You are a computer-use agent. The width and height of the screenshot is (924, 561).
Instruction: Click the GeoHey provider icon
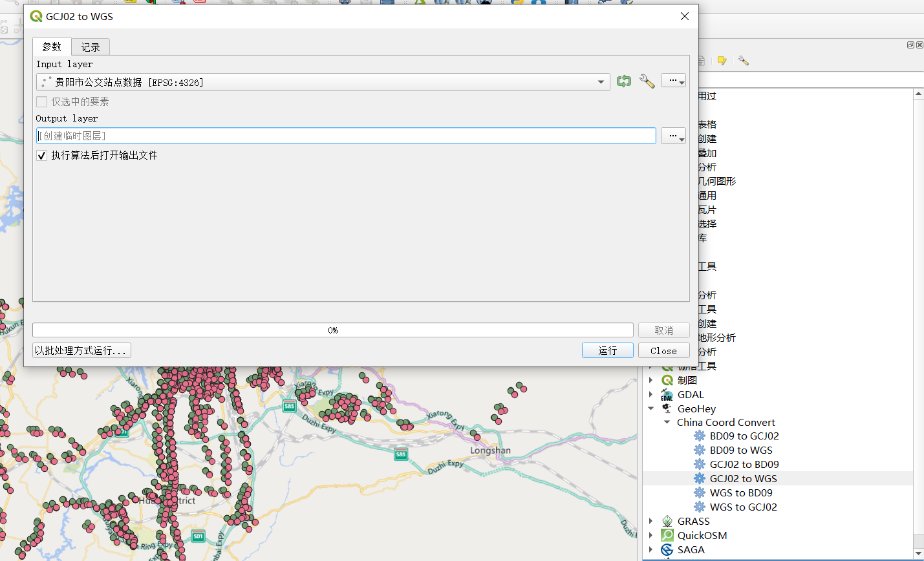coord(667,408)
